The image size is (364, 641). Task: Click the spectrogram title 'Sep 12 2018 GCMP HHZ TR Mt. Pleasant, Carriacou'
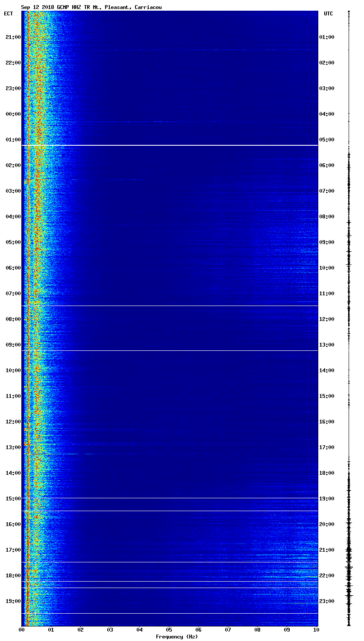(x=91, y=7)
